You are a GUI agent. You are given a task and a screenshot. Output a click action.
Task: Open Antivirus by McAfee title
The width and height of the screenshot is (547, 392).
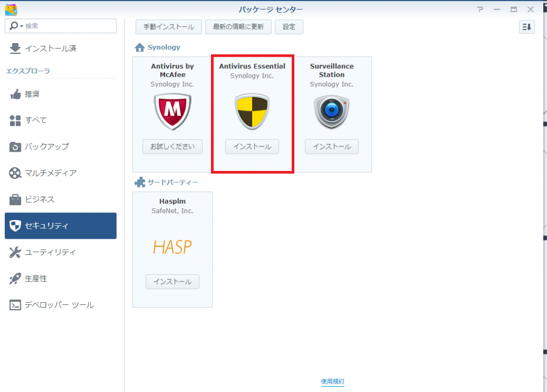click(173, 70)
